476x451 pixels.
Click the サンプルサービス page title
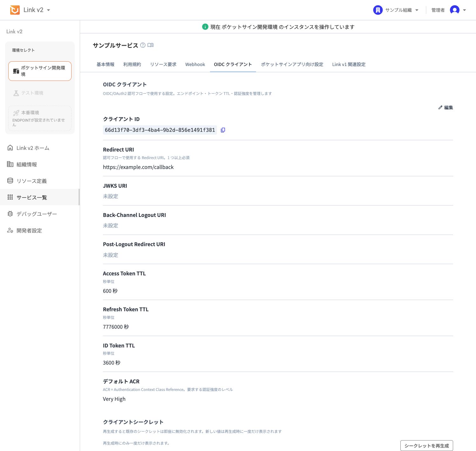[115, 45]
